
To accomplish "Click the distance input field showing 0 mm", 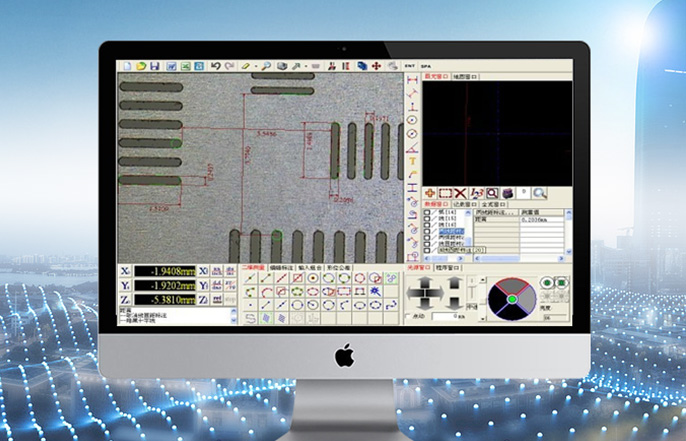I will click(x=445, y=316).
